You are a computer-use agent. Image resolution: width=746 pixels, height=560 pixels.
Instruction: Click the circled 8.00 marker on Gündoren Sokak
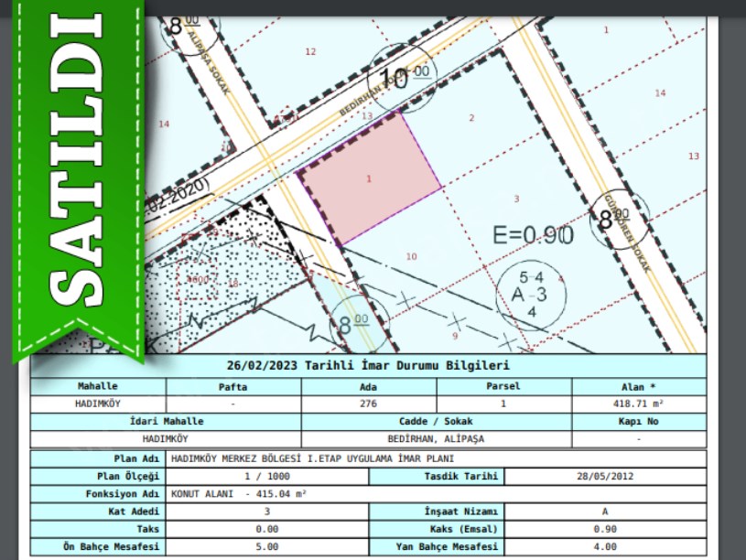point(615,220)
